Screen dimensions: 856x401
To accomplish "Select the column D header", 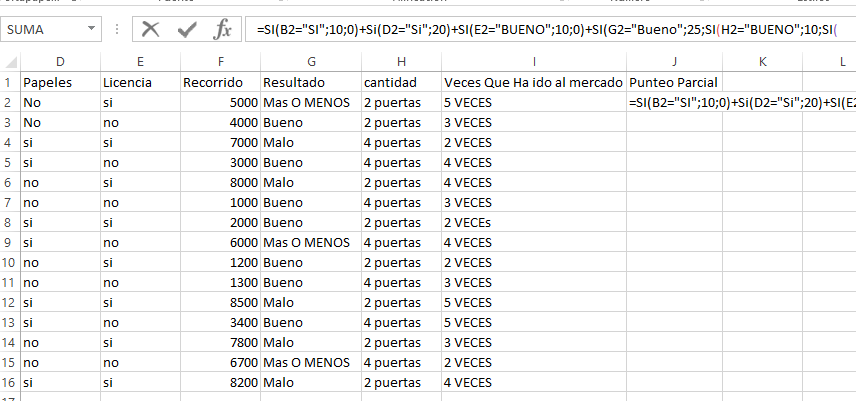I will click(59, 63).
